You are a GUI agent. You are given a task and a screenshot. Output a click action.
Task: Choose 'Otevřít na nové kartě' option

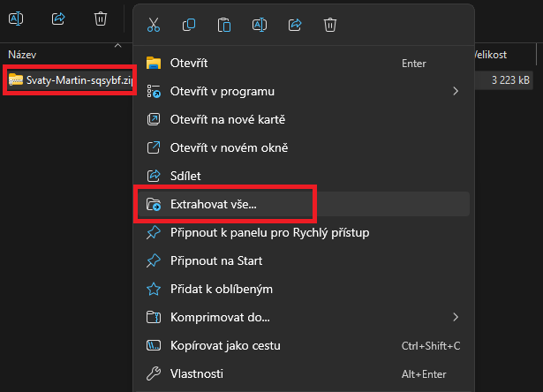pos(228,119)
